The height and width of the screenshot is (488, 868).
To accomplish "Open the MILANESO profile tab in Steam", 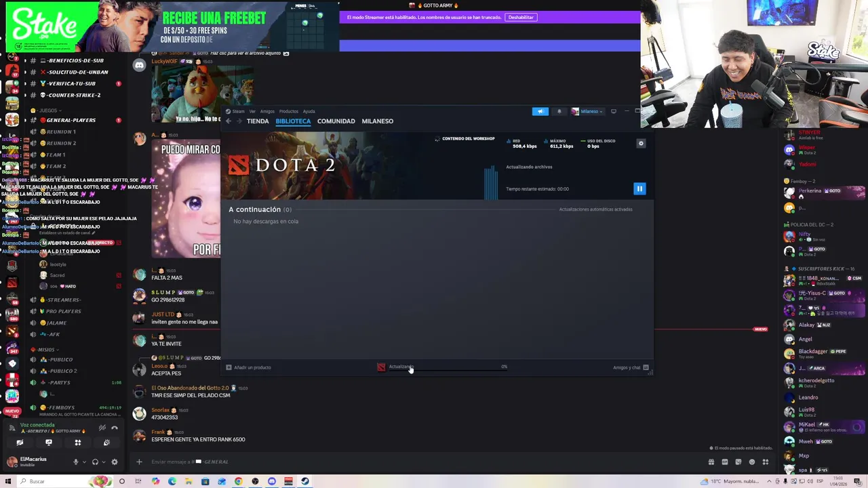I will click(378, 121).
